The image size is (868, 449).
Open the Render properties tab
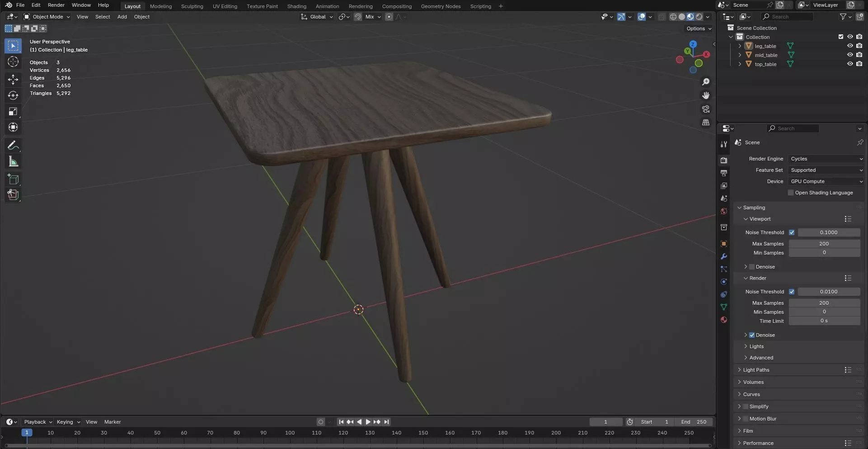724,160
